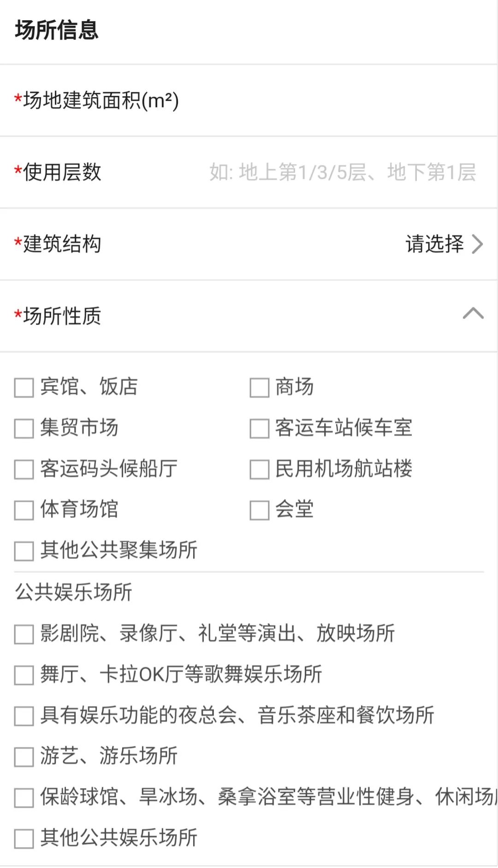Enable the 客运车站候车室 checkbox
The image size is (498, 868).
pyautogui.click(x=259, y=428)
